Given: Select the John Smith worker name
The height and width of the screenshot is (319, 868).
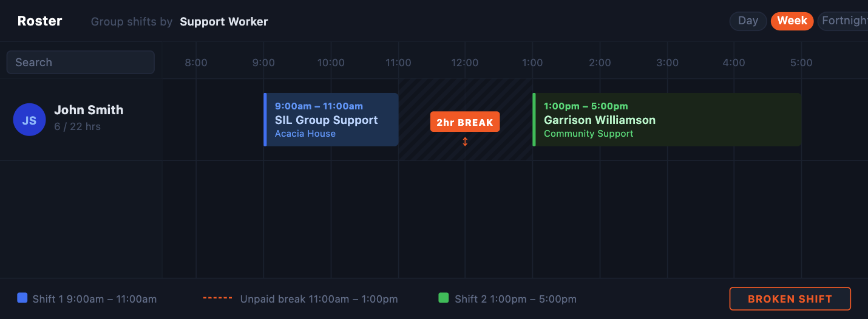Looking at the screenshot, I should 89,110.
